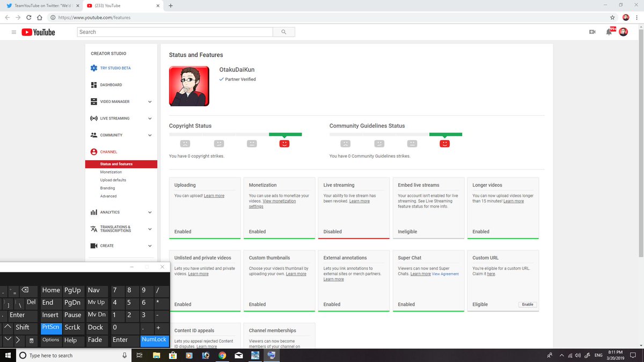Open the YouTube hamburger guide menu
Screen dimensions: 644x362
coord(13,32)
